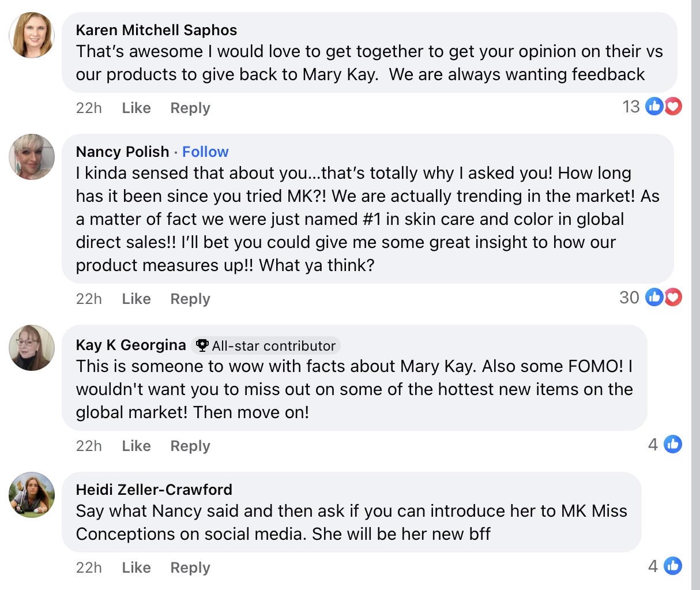The height and width of the screenshot is (590, 700).
Task: Reply to Kay K Georgina's comment
Action: [190, 446]
